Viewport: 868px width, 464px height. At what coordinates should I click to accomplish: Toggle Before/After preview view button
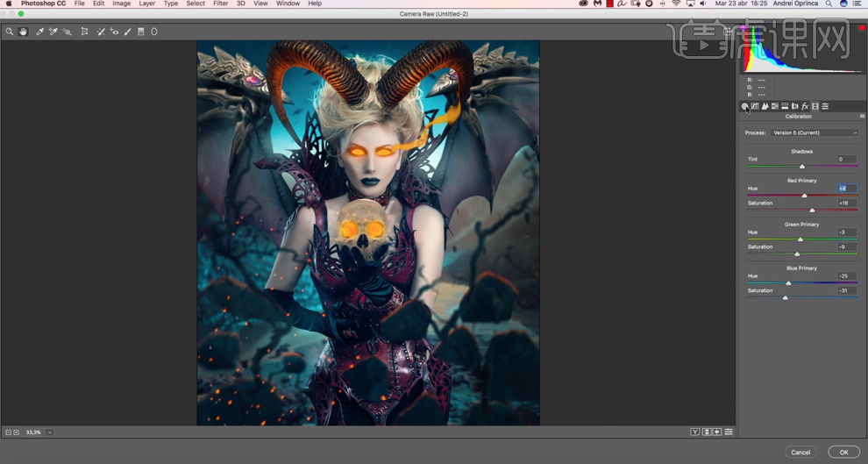point(695,432)
